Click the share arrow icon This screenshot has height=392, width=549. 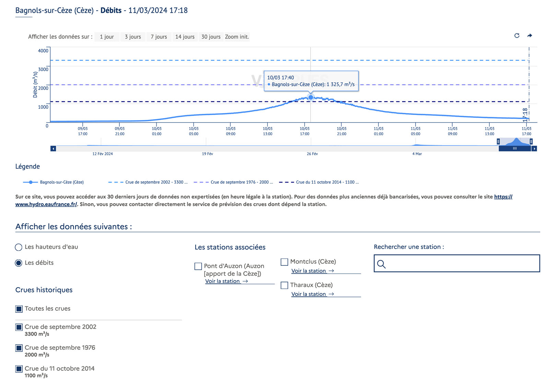tap(529, 36)
